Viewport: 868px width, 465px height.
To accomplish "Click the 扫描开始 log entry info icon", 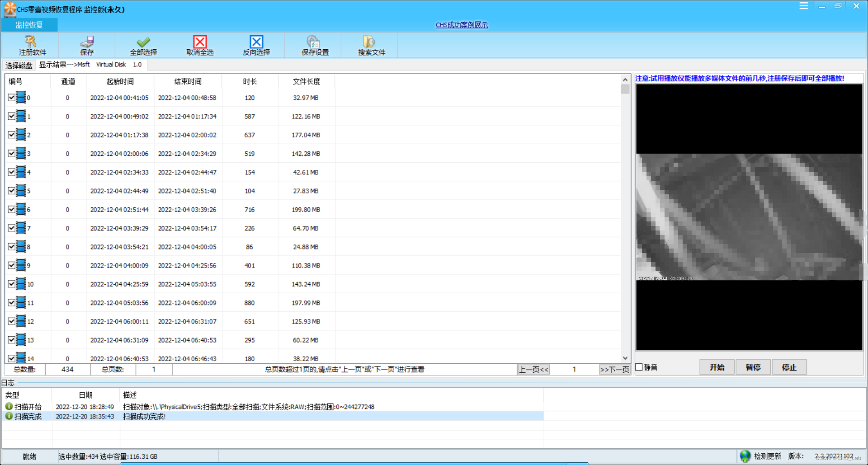I will 9,406.
